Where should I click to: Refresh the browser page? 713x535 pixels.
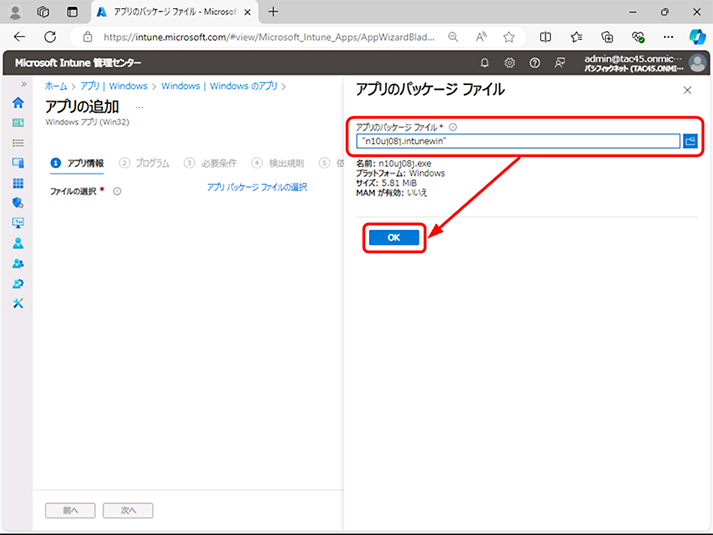(50, 37)
